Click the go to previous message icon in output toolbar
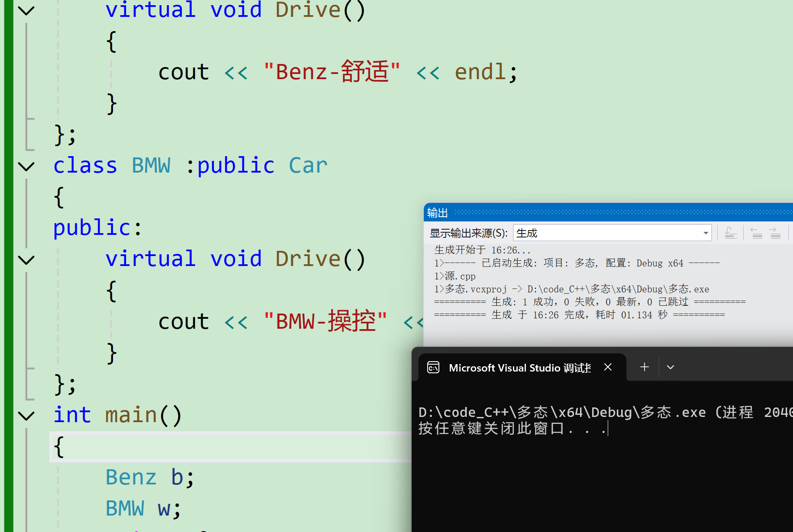This screenshot has width=793, height=532. (x=757, y=233)
